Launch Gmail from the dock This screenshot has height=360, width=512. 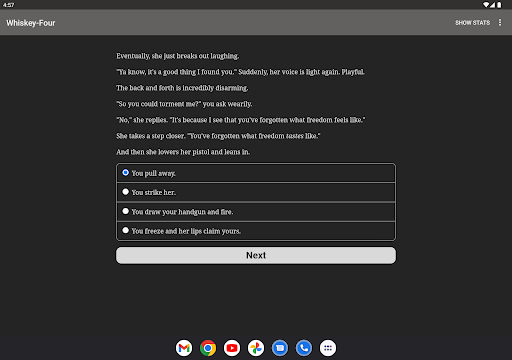click(x=184, y=348)
